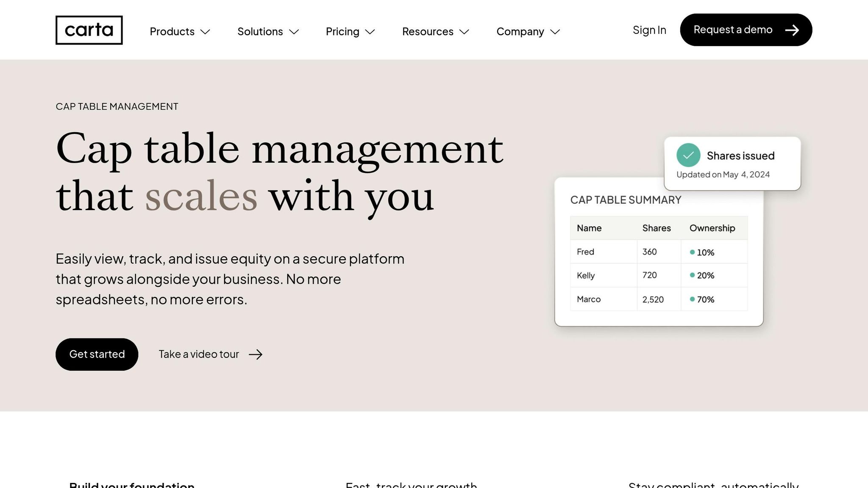Viewport: 868px width, 488px height.
Task: Open the Products menu label
Action: (x=172, y=32)
